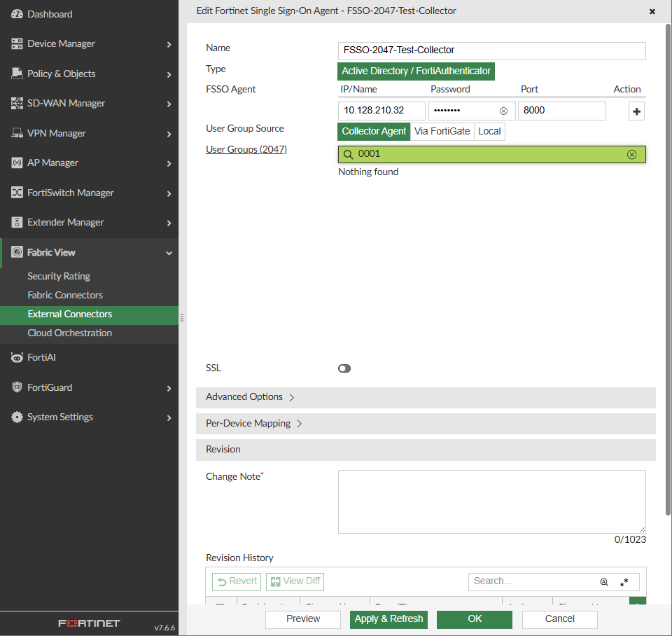Expand Policy & Objects menu arrow
Image resolution: width=672 pixels, height=636 pixels.
pos(169,75)
